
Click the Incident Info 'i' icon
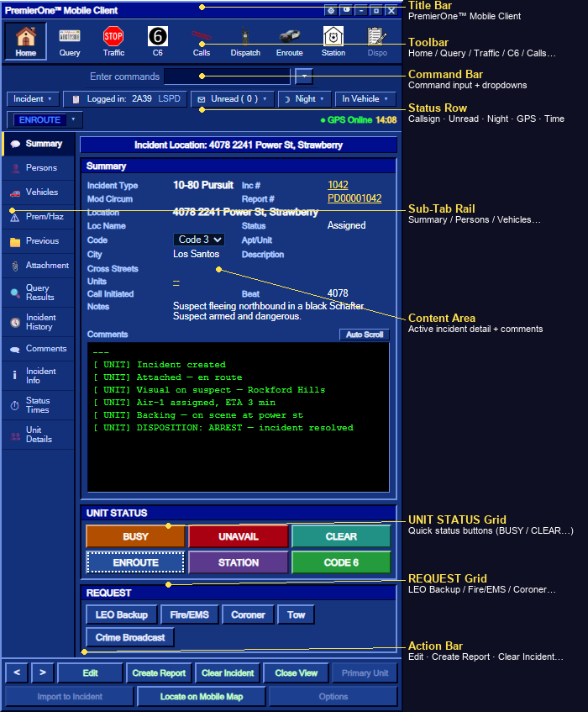point(15,375)
